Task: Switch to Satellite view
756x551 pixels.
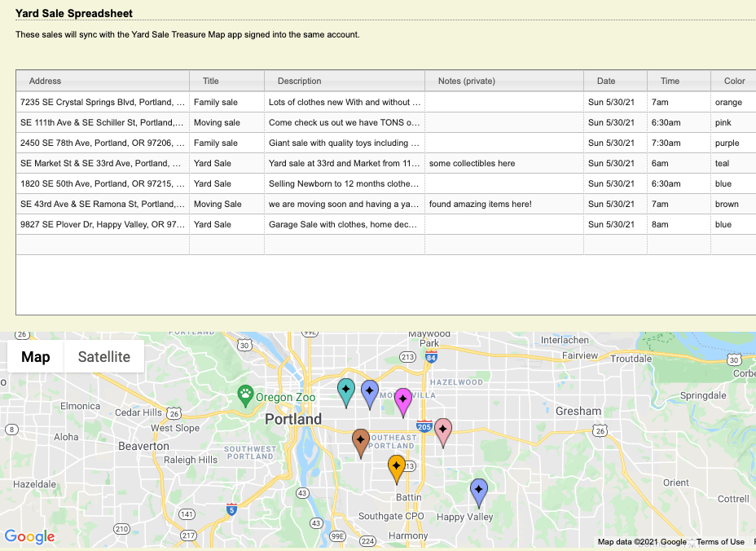Action: click(x=103, y=356)
